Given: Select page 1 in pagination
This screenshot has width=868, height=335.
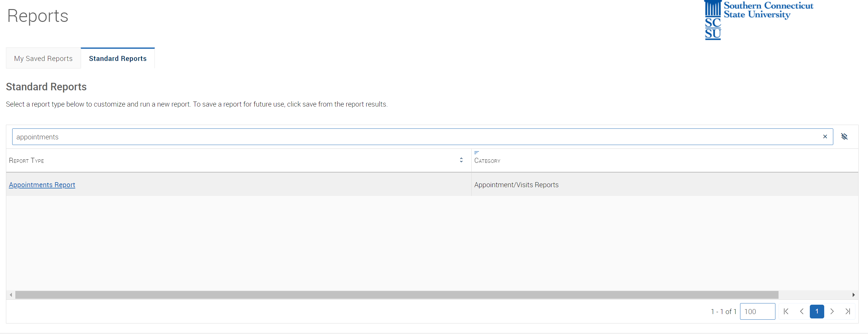Looking at the screenshot, I should [x=817, y=312].
